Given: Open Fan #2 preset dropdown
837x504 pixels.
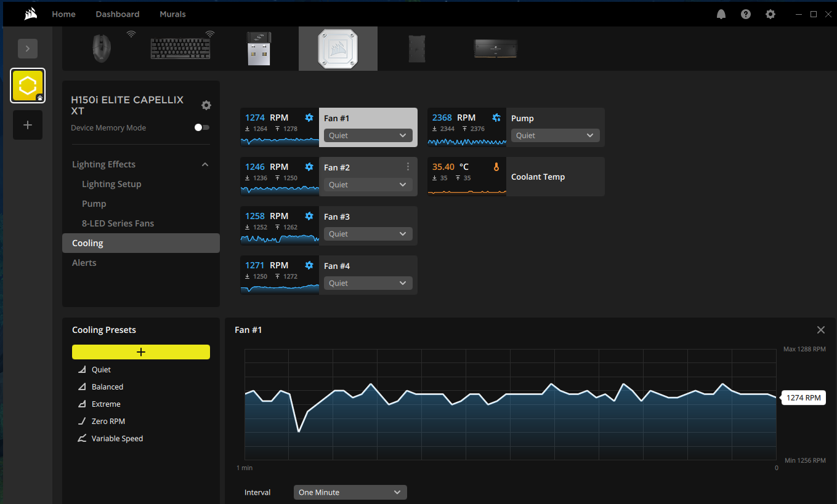Looking at the screenshot, I should point(368,185).
